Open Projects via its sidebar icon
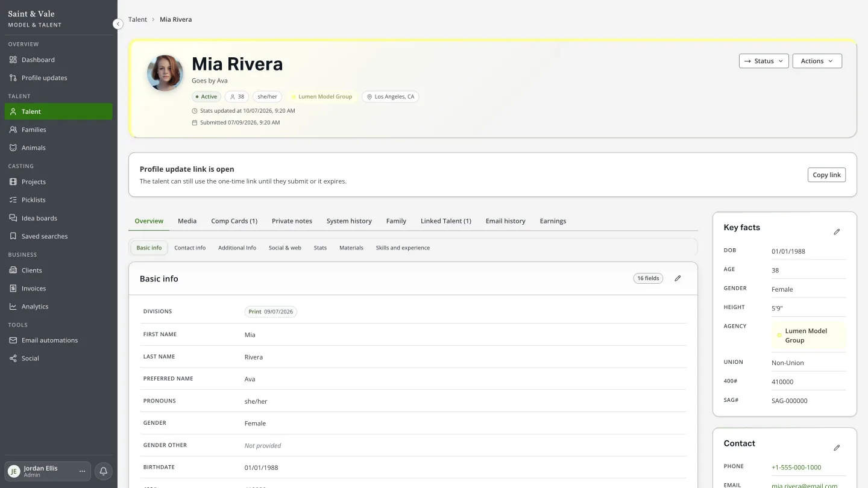This screenshot has width=868, height=488. point(13,181)
